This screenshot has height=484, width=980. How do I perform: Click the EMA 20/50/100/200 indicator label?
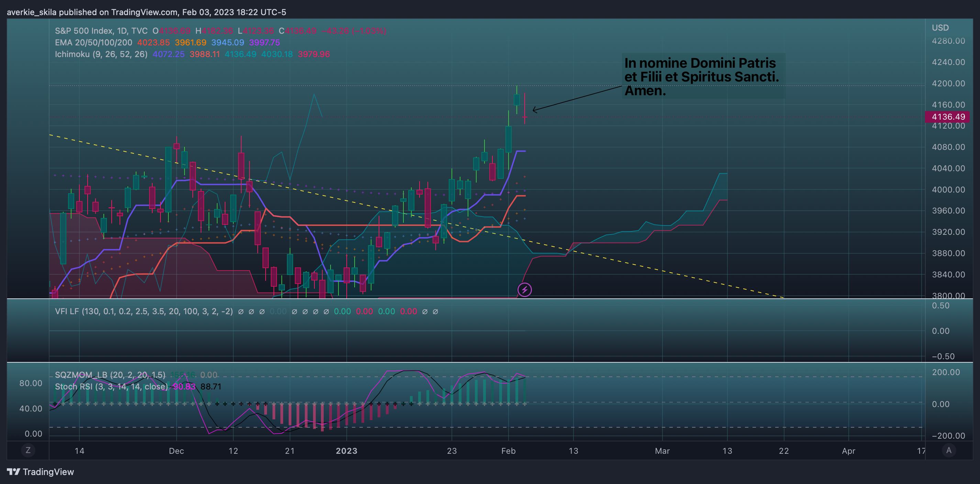[x=93, y=43]
